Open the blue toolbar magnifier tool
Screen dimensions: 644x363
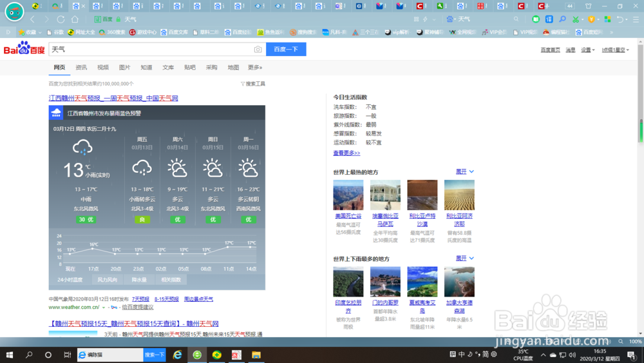(x=562, y=19)
